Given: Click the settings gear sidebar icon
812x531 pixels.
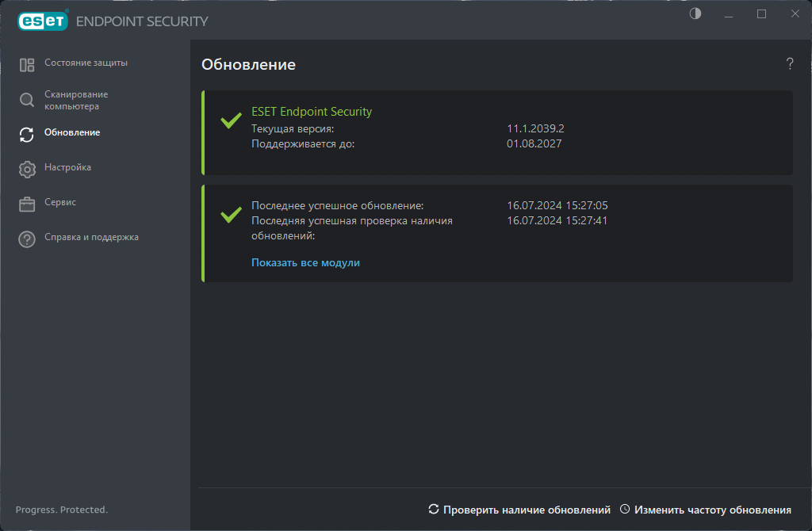Looking at the screenshot, I should click(x=27, y=170).
